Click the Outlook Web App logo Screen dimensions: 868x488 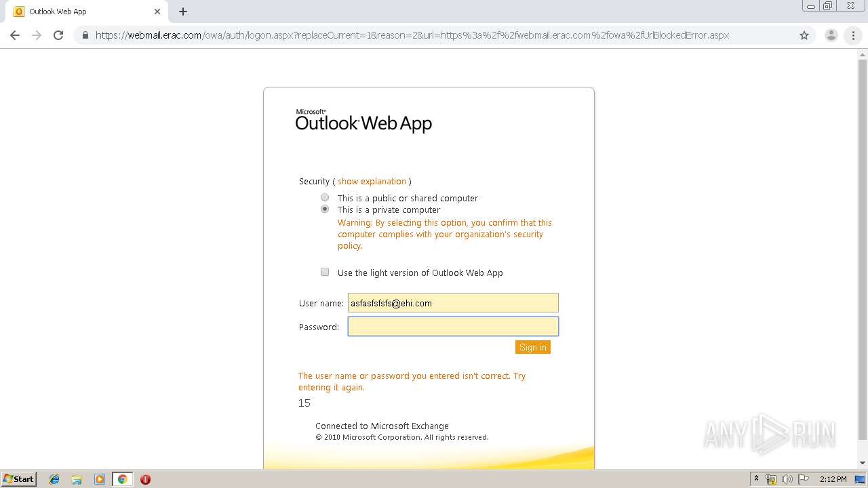tap(363, 121)
